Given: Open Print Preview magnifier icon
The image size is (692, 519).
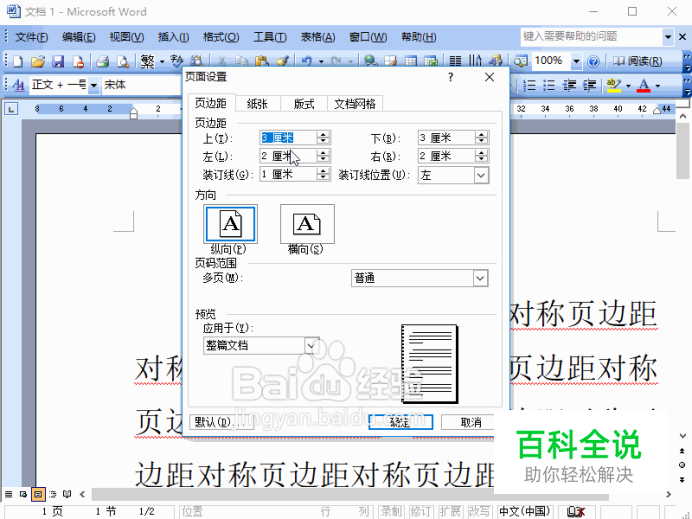Looking at the screenshot, I should pos(123,61).
